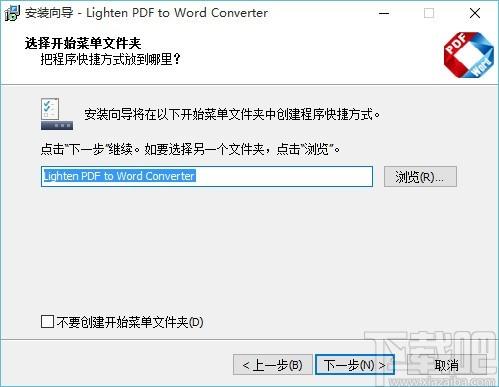The width and height of the screenshot is (499, 387).
Task: Click the window title 安装向导 - Lighten PDF to Word Converter
Action: pos(146,13)
